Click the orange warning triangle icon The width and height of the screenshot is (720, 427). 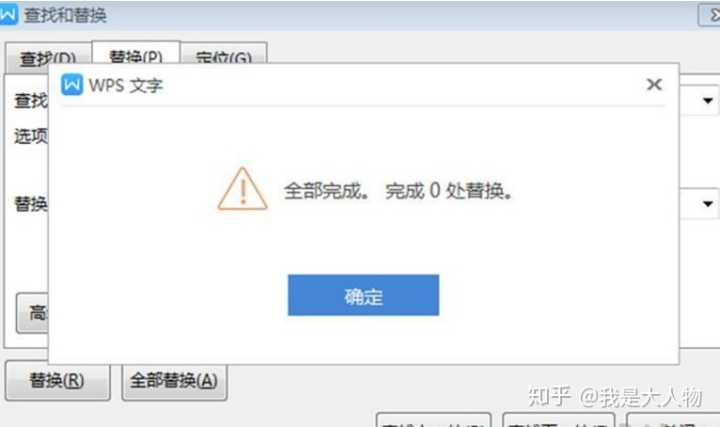pos(242,189)
